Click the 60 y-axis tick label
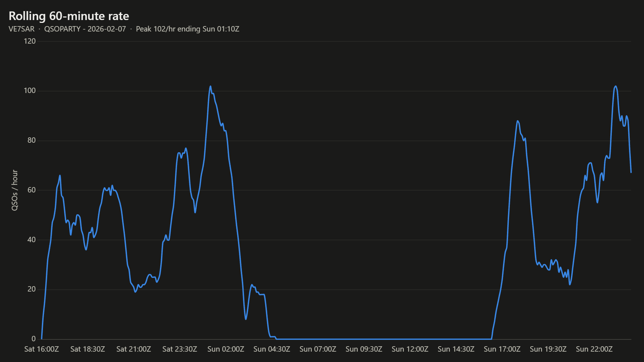 31,190
